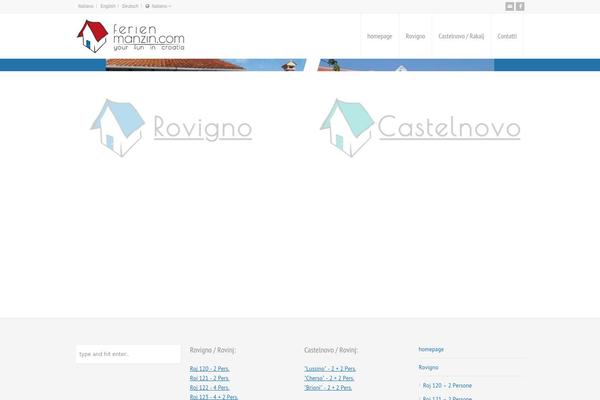
Task: Go to homepage in the main menu
Action: click(380, 36)
